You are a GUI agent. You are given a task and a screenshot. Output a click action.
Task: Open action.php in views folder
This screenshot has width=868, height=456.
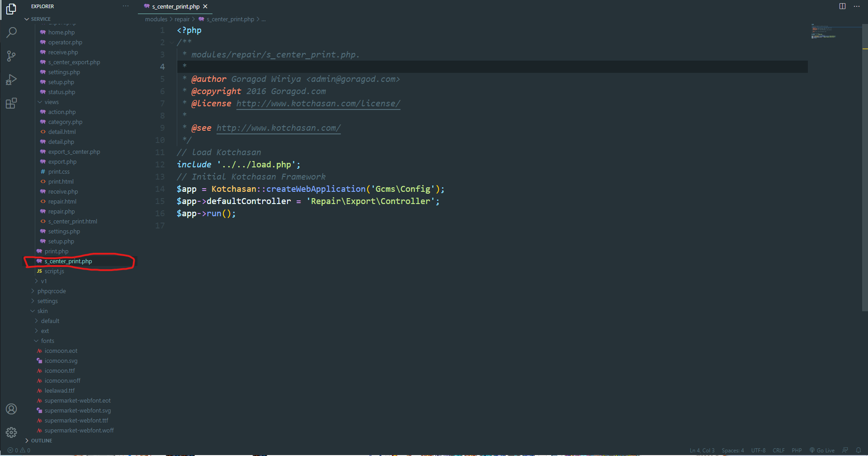62,112
